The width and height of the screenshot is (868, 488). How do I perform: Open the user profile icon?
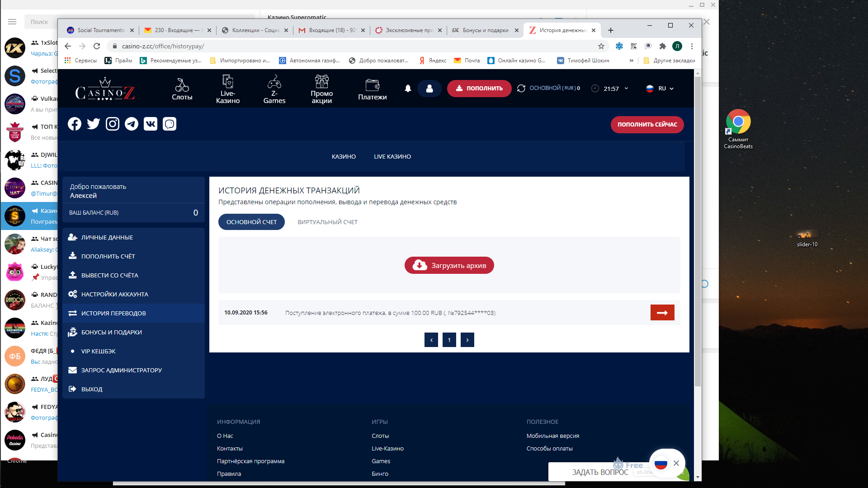coord(429,89)
